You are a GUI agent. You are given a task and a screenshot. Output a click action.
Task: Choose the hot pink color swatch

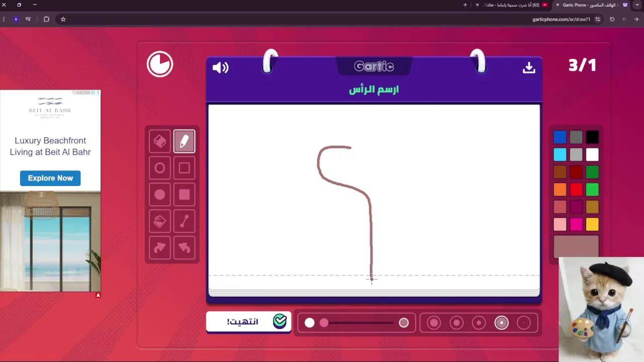[x=576, y=224]
